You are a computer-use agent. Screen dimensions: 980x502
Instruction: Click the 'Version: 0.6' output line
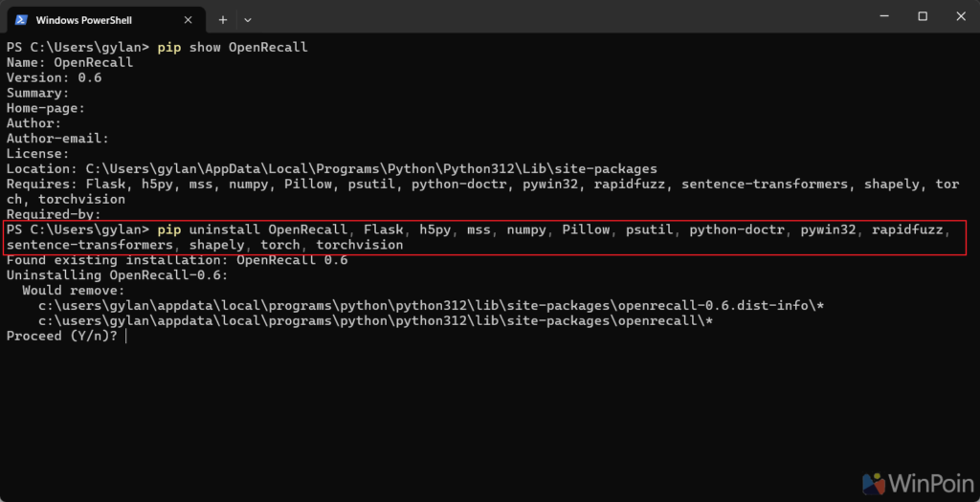[54, 78]
